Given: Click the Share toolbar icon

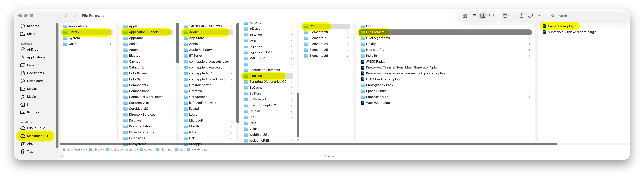Looking at the screenshot, I should click(x=521, y=16).
